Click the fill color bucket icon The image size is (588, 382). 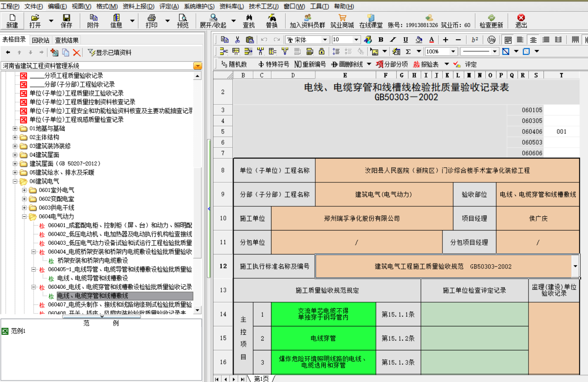click(x=419, y=40)
